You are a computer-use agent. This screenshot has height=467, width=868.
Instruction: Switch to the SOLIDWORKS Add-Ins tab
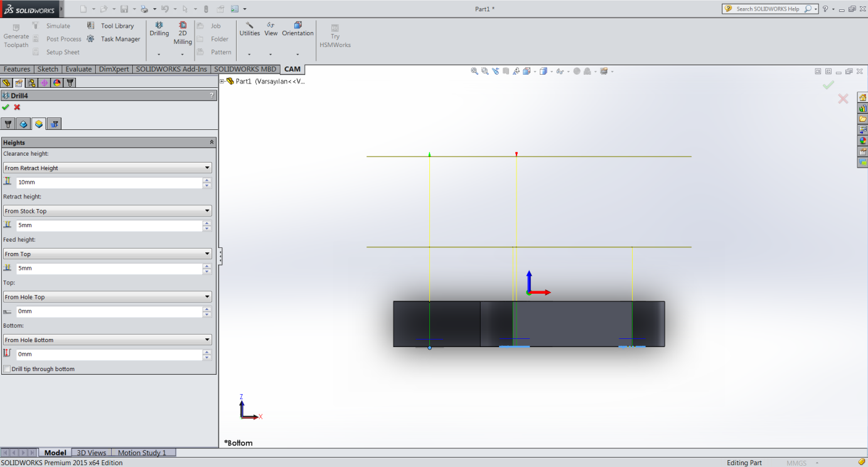pos(171,69)
